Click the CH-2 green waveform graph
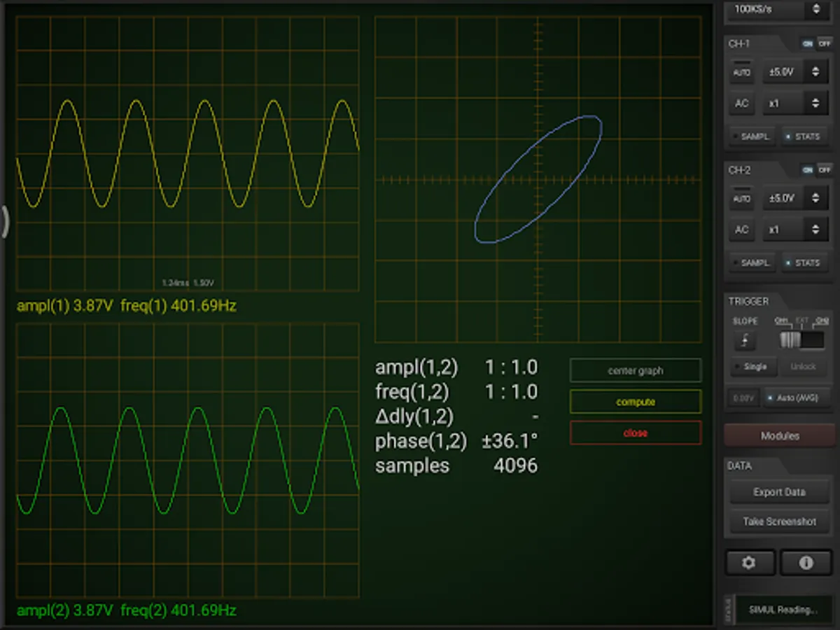Viewport: 840px width, 630px height. pyautogui.click(x=188, y=460)
